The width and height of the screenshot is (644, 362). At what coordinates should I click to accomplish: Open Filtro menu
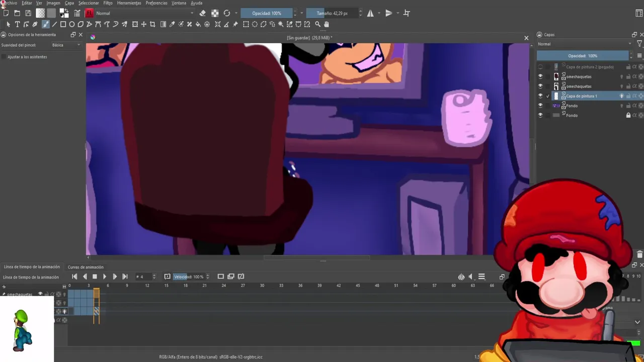[108, 3]
